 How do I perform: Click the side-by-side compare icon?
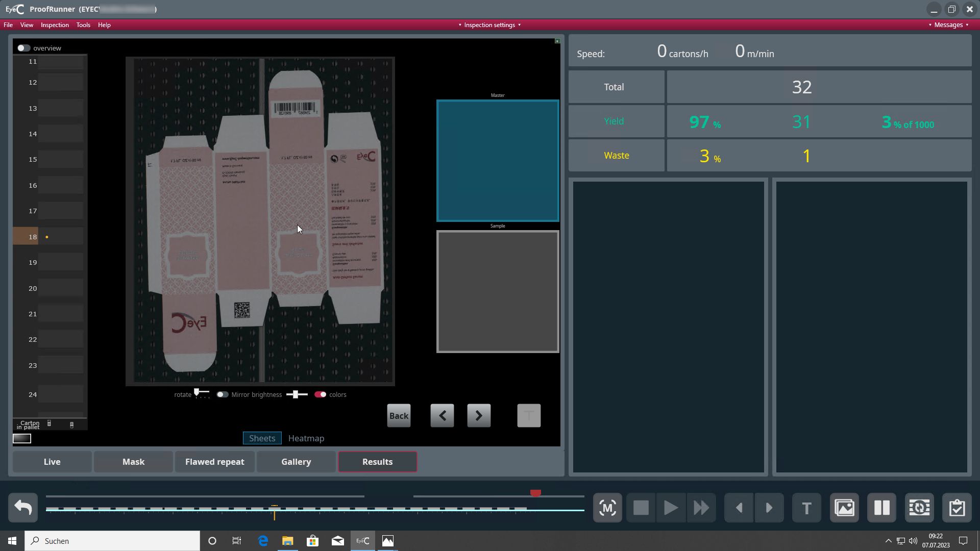coord(882,508)
